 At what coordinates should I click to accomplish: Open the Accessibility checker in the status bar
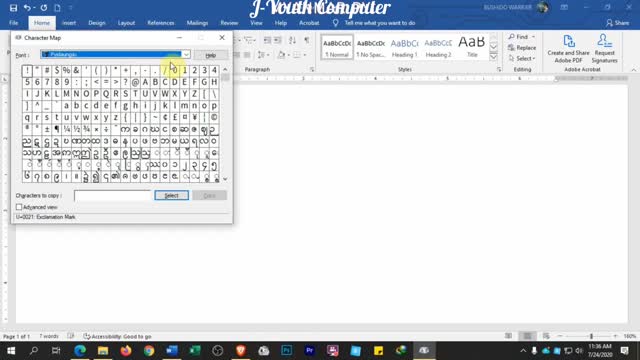click(117, 336)
